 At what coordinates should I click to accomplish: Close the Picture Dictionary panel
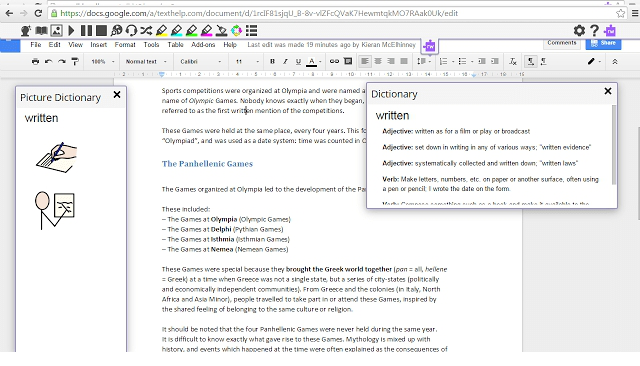pyautogui.click(x=117, y=95)
